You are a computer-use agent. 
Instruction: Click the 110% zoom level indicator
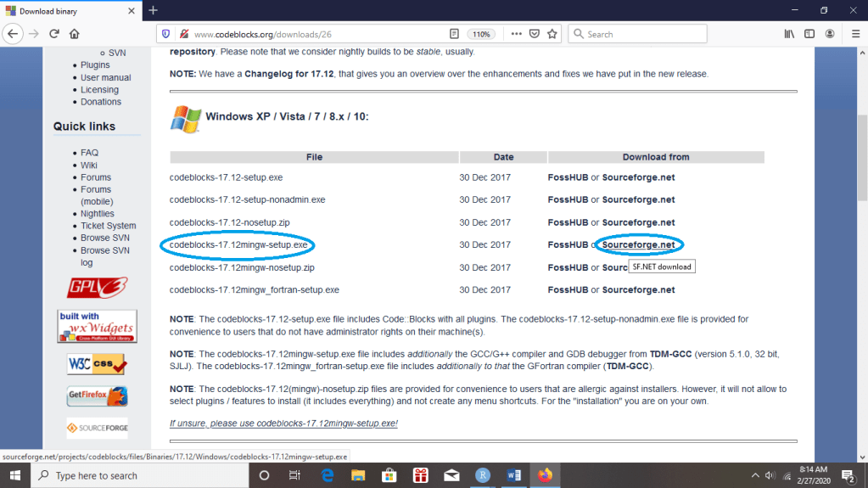[x=481, y=34]
